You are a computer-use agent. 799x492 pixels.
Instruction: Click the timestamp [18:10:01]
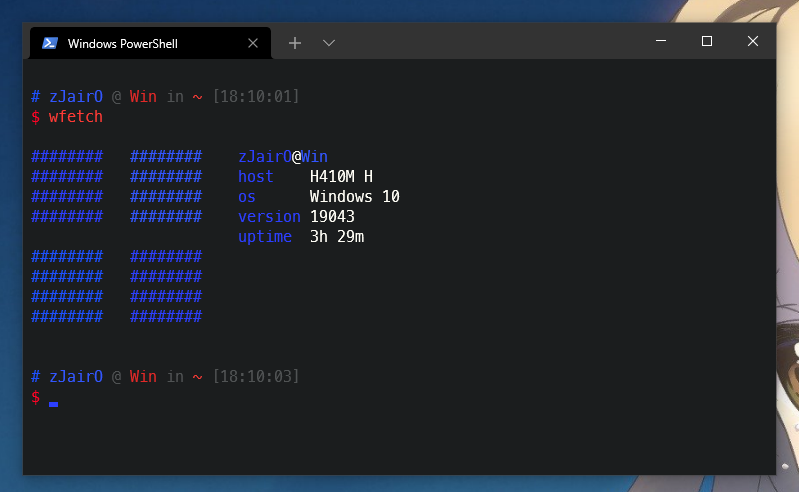click(x=256, y=96)
